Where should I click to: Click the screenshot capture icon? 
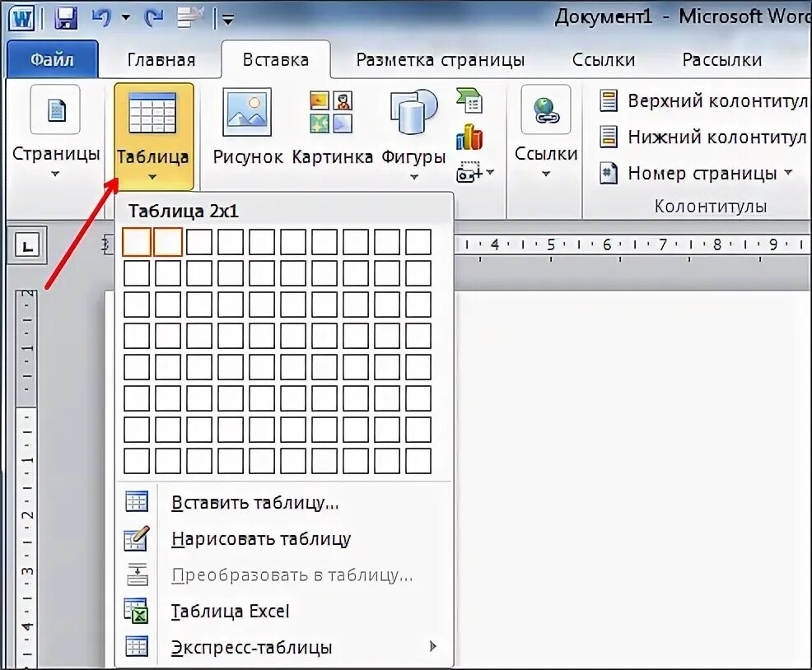click(469, 172)
